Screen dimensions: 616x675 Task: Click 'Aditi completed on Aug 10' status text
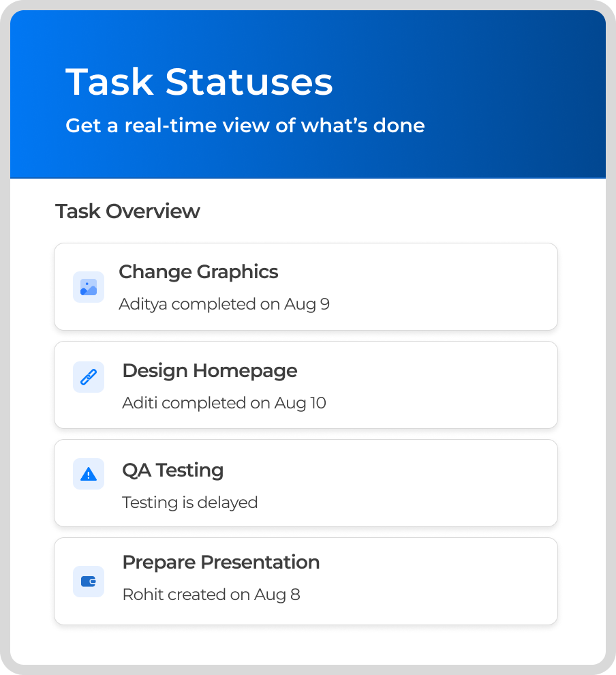pyautogui.click(x=224, y=404)
